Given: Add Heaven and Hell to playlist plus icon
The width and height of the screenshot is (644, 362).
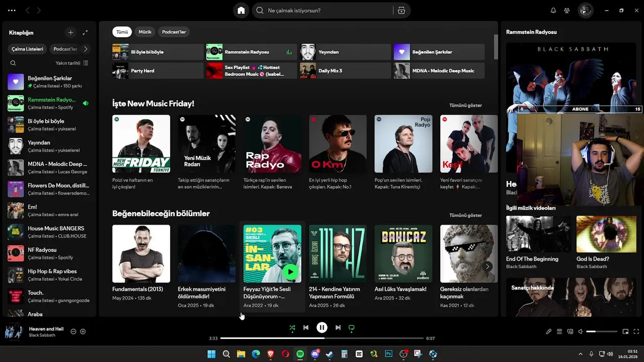Looking at the screenshot, I should pos(83,331).
